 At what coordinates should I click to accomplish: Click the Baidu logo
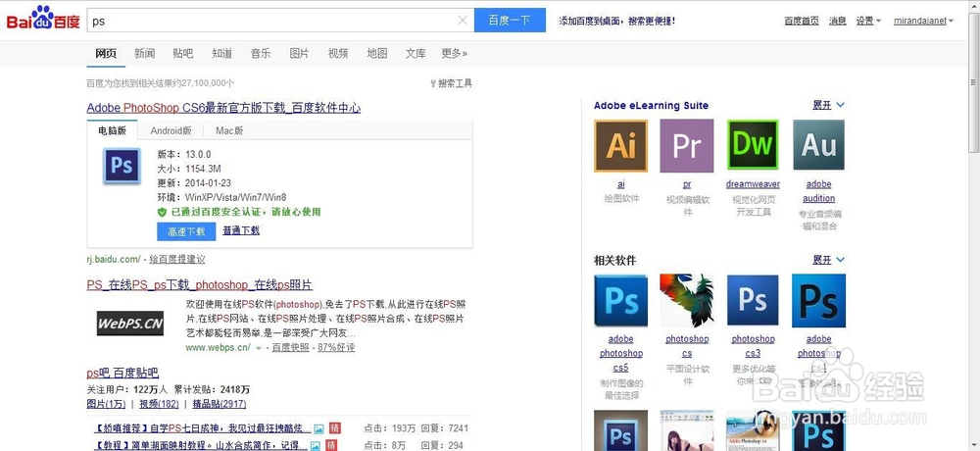tap(43, 20)
